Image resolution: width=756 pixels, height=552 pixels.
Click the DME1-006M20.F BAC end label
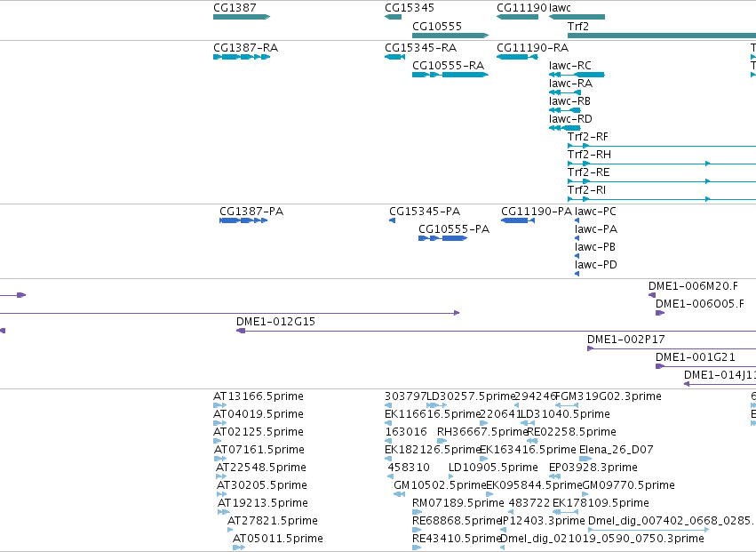[693, 286]
